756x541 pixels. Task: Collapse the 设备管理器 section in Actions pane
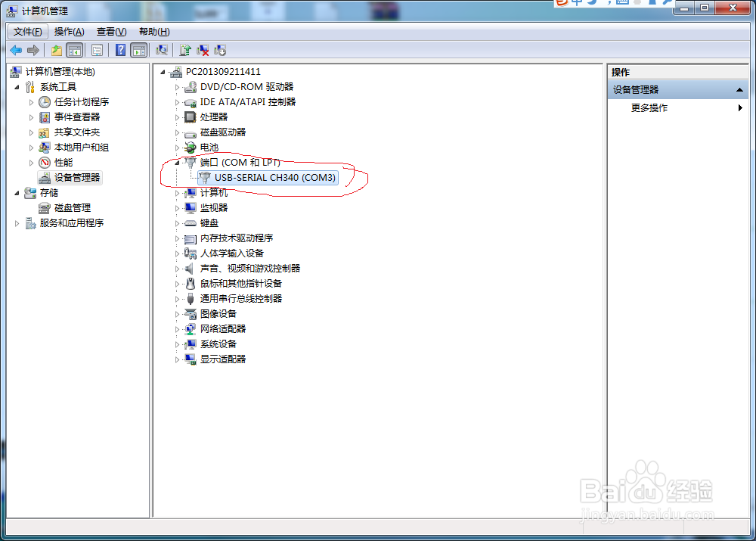point(739,90)
